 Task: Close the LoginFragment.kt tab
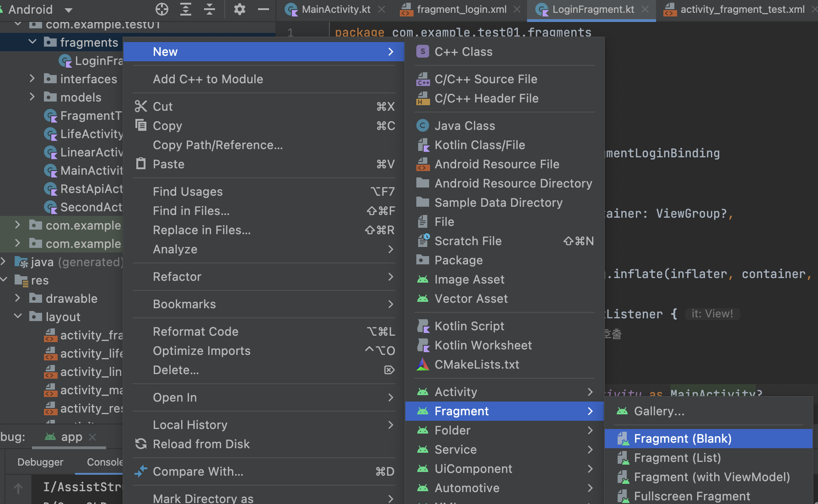[645, 9]
